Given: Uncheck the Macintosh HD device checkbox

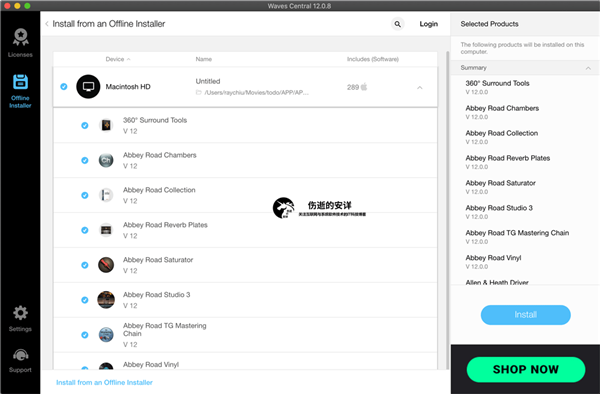Looking at the screenshot, I should 64,87.
